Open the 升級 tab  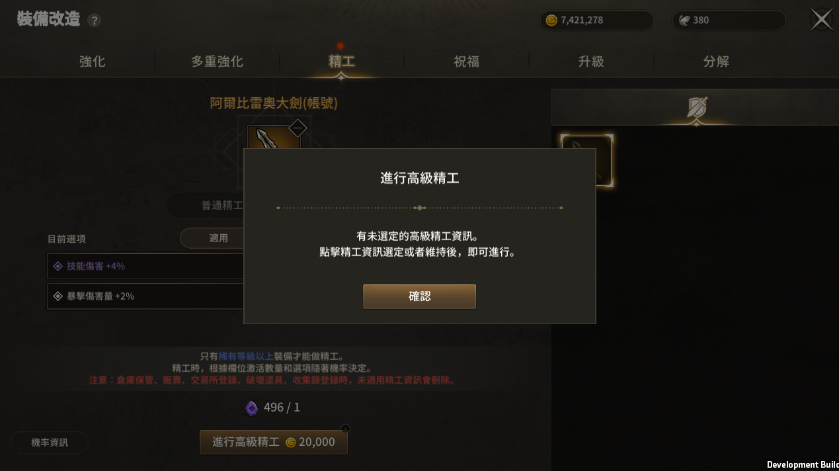(591, 62)
